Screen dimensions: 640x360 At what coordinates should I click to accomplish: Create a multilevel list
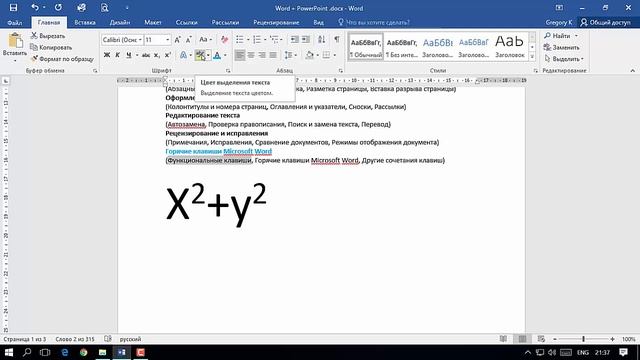(274, 40)
